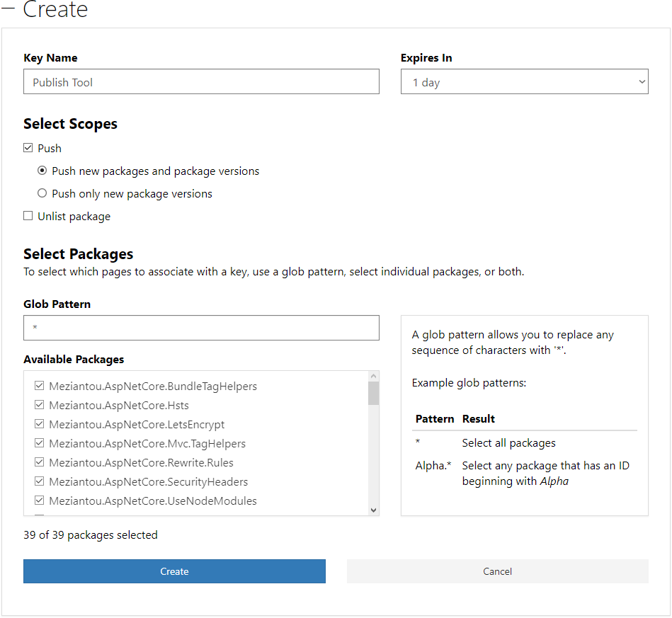Click the package list scroll down arrow

[373, 510]
